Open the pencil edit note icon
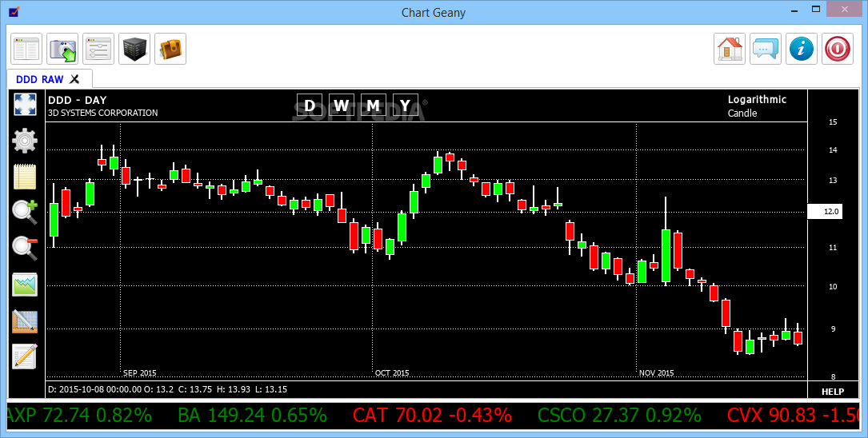 (x=25, y=356)
